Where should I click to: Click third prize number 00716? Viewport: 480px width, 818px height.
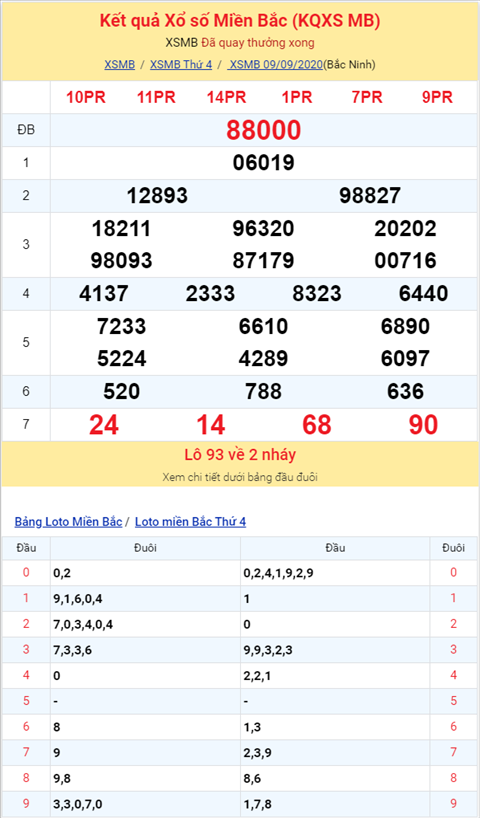(405, 260)
